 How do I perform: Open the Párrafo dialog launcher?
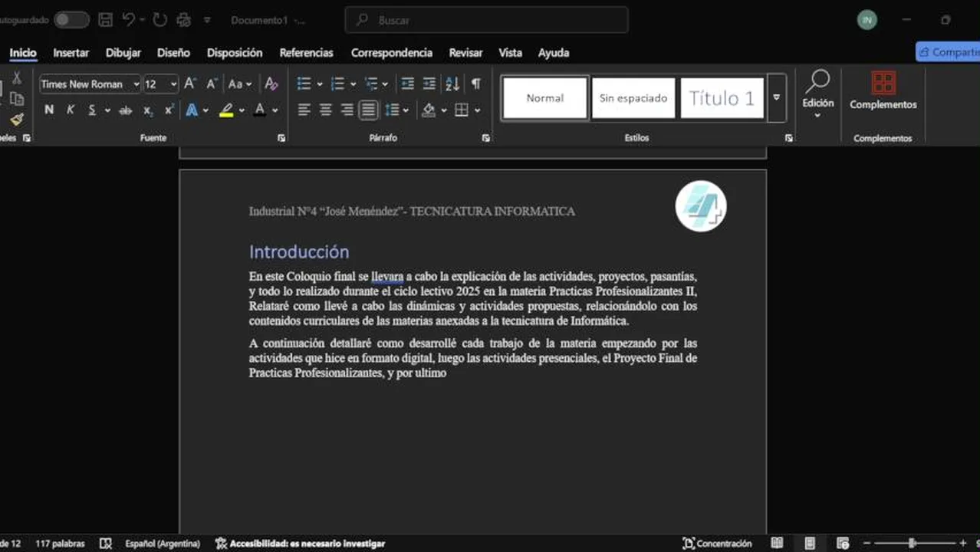coord(485,138)
